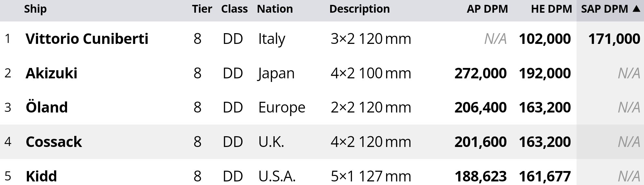Click Cossack's 4×2 120 mm description
644x185 pixels.
pyautogui.click(x=371, y=142)
